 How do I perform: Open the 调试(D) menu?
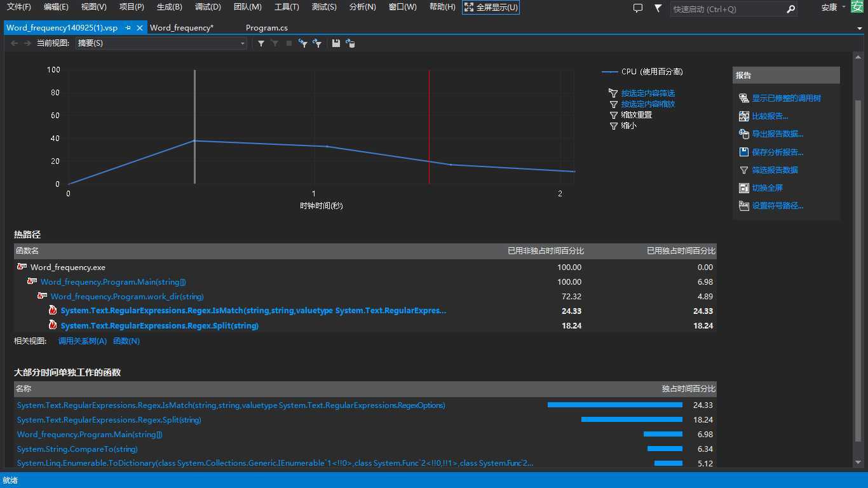(x=208, y=7)
